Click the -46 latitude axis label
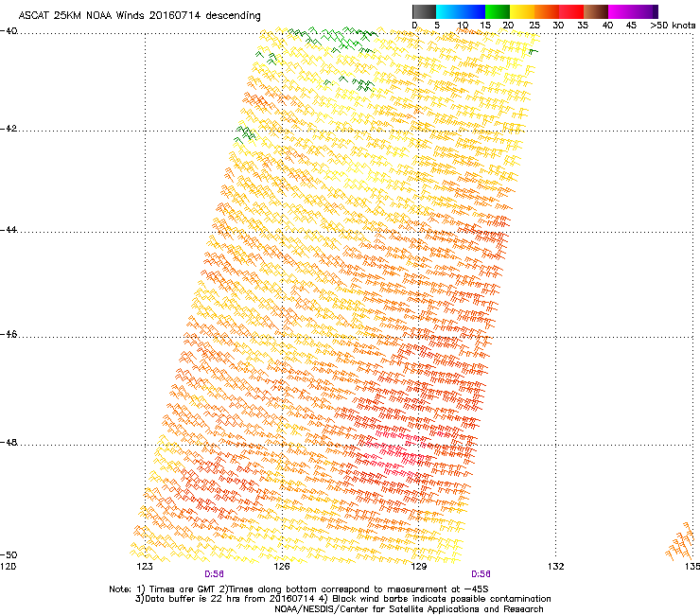 coord(9,335)
